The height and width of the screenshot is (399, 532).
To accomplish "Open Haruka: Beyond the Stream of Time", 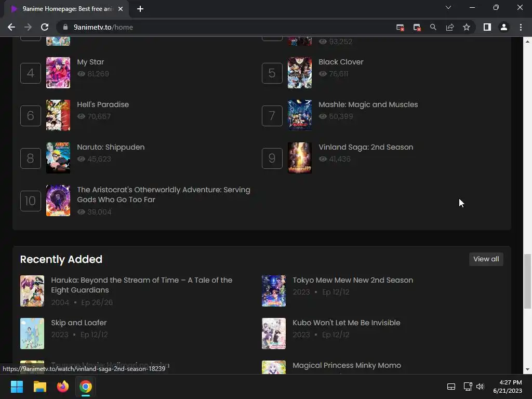I will tap(141, 285).
